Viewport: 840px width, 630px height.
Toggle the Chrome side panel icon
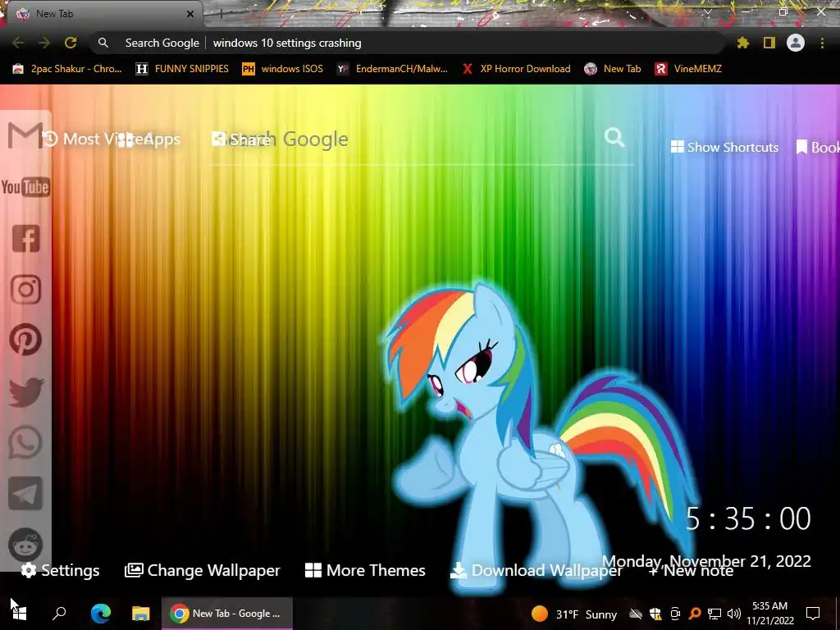[x=769, y=43]
